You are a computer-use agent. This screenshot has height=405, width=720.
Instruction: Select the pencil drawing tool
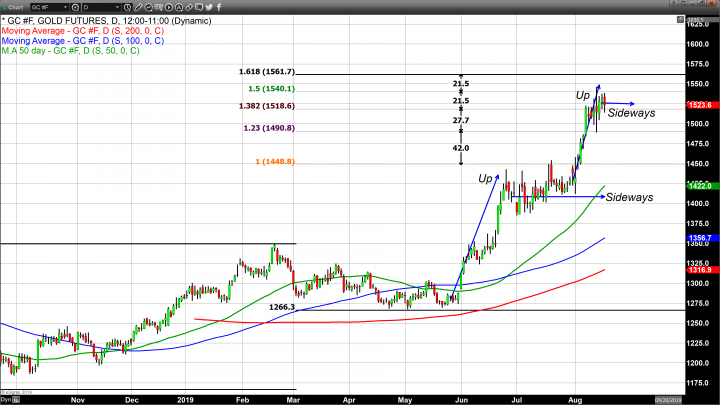pyautogui.click(x=138, y=7)
